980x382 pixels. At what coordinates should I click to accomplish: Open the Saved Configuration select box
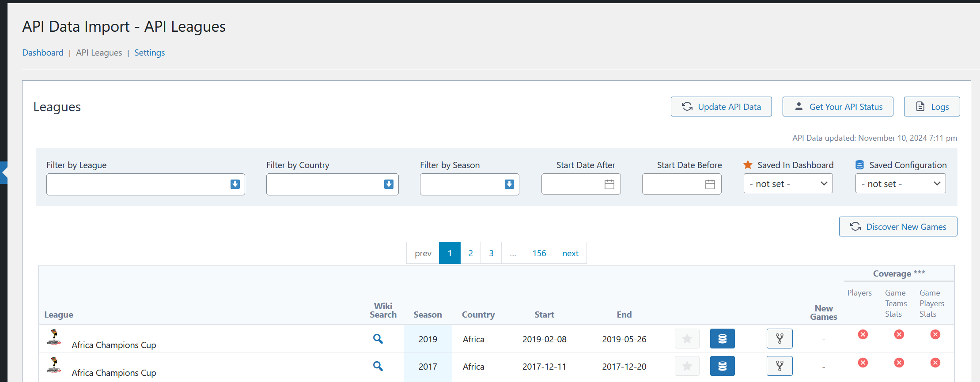tap(901, 184)
